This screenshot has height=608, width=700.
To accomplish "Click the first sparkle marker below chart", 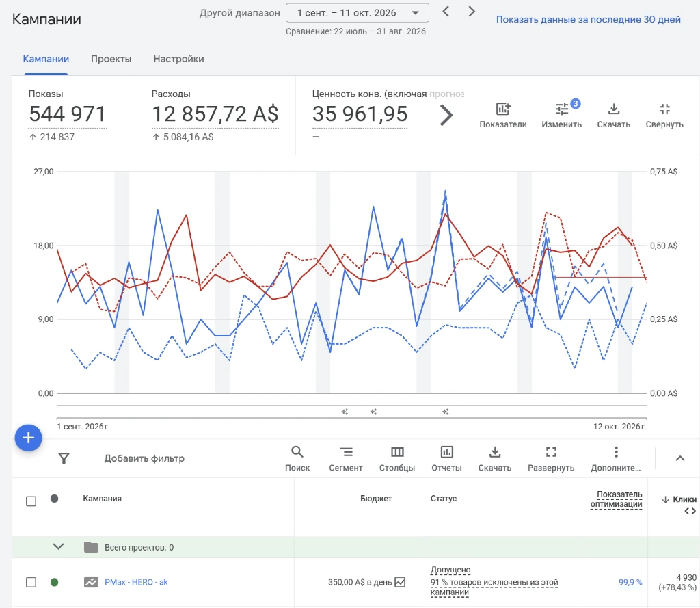I will coord(345,412).
